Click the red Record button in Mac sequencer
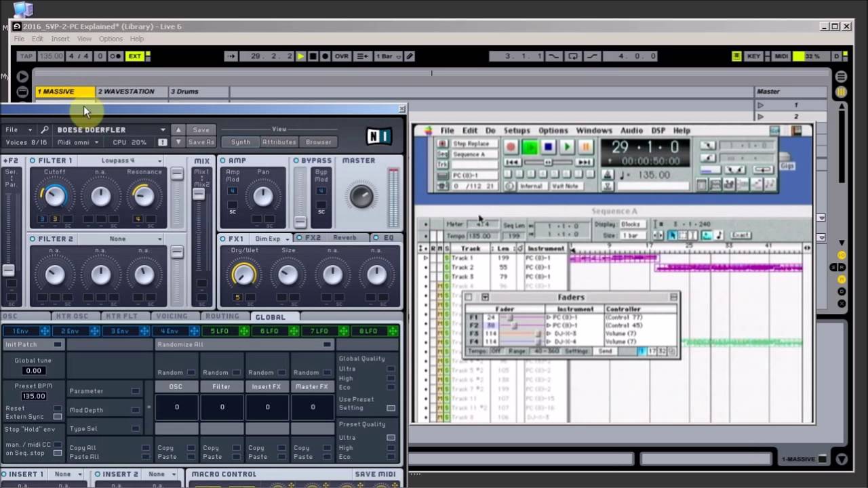Screen dimensions: 868x488 click(511, 146)
